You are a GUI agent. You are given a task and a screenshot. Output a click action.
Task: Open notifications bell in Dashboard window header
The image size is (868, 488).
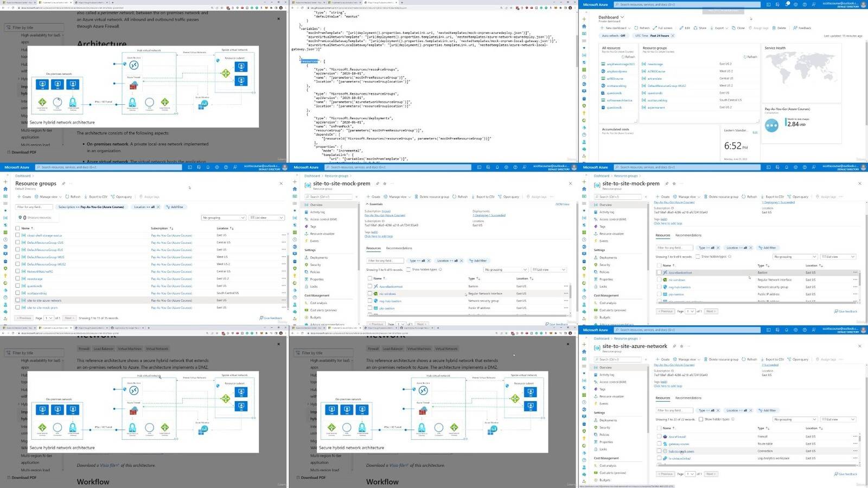click(787, 4)
